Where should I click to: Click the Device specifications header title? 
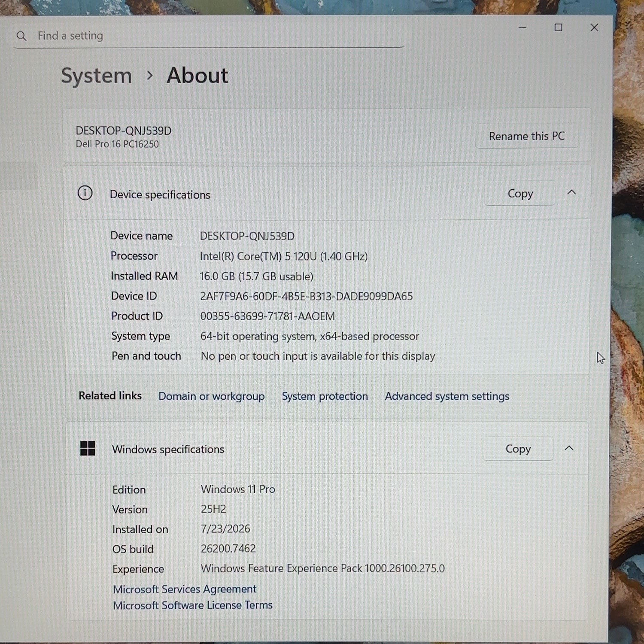coord(160,195)
